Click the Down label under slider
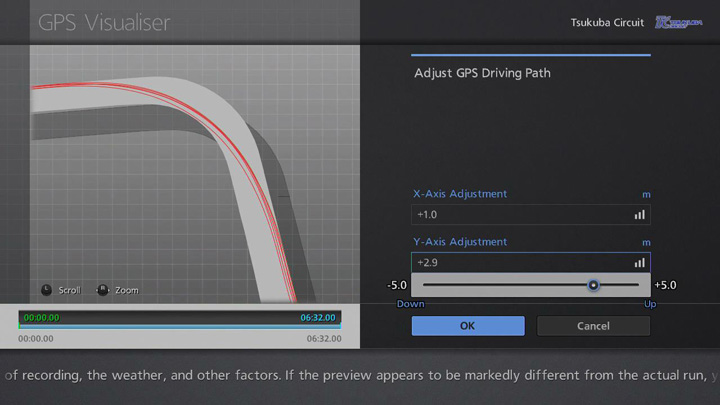 coord(411,303)
